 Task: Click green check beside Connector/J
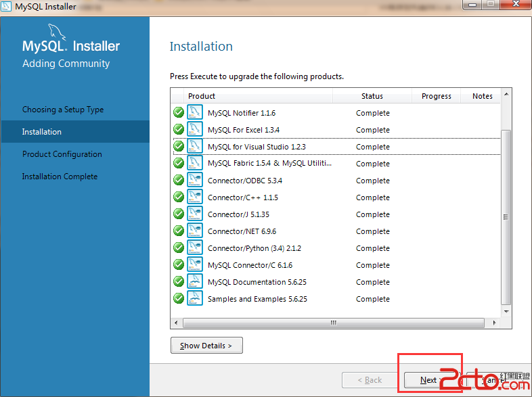[x=179, y=214]
